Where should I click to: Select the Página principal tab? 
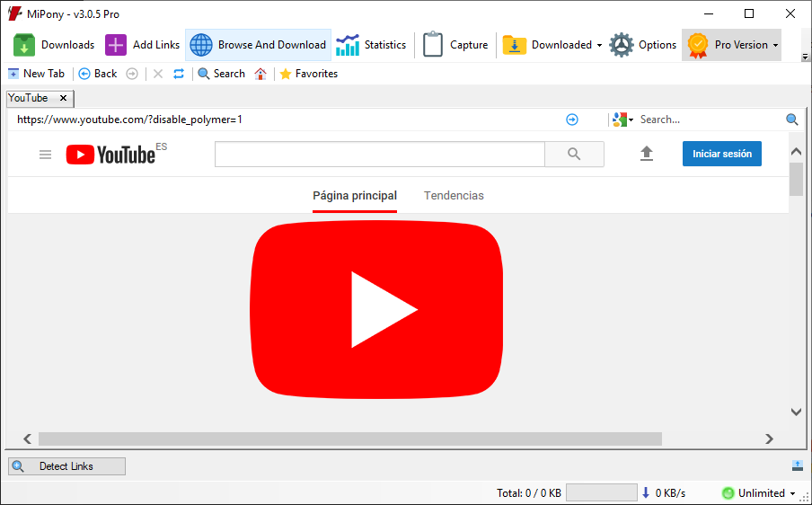(x=355, y=196)
